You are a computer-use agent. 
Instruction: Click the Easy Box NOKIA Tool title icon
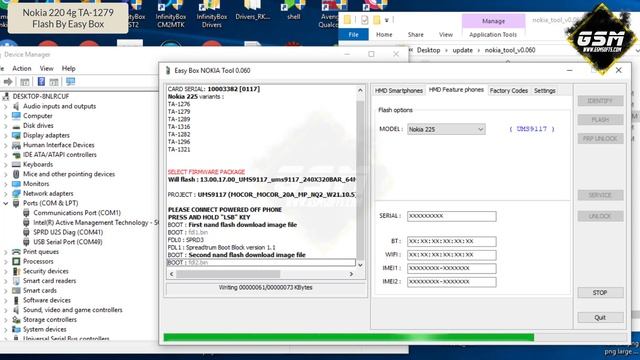(168, 71)
